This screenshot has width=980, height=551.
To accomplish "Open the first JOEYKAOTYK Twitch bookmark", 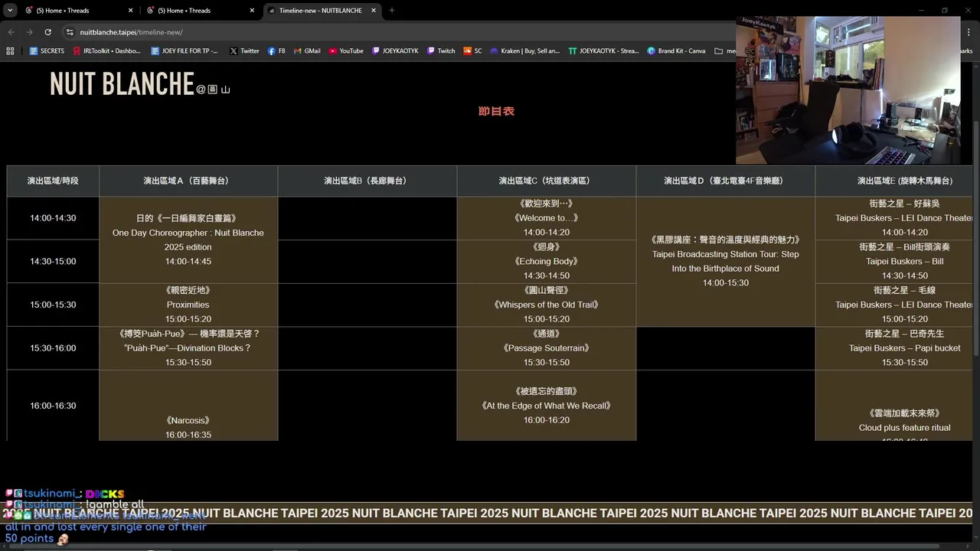I will point(395,51).
